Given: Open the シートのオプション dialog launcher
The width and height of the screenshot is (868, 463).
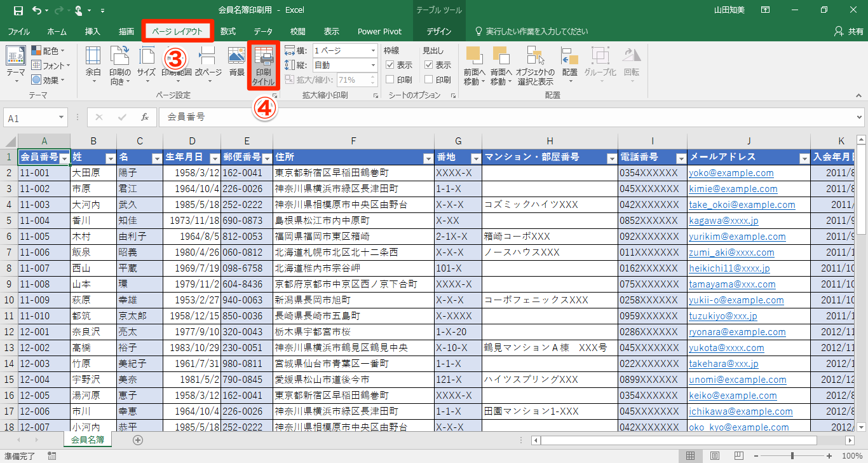Looking at the screenshot, I should pyautogui.click(x=453, y=95).
